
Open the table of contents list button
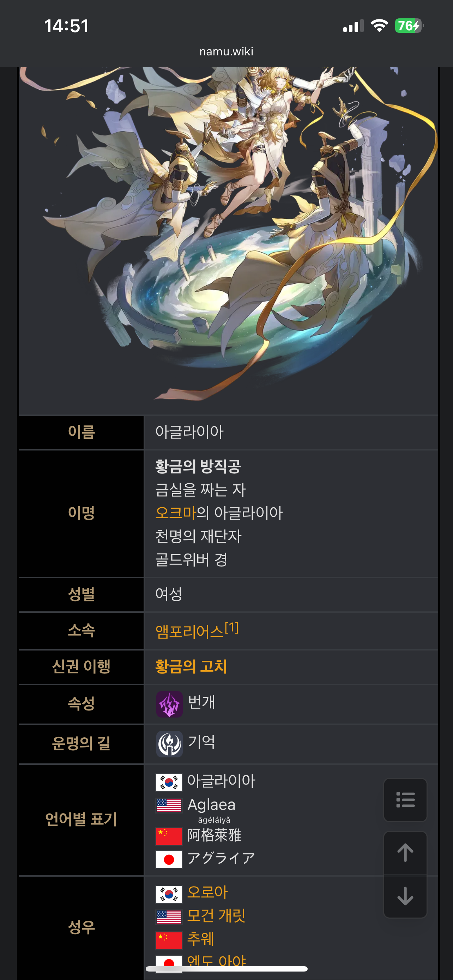click(405, 800)
